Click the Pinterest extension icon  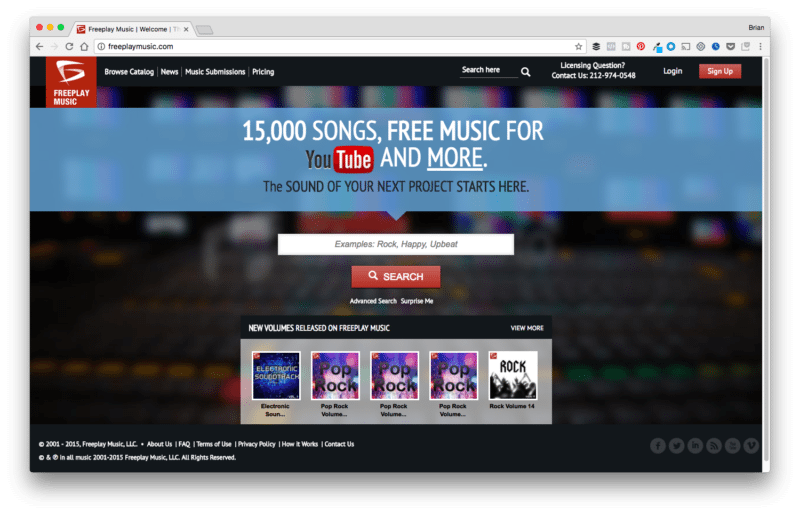pos(641,46)
